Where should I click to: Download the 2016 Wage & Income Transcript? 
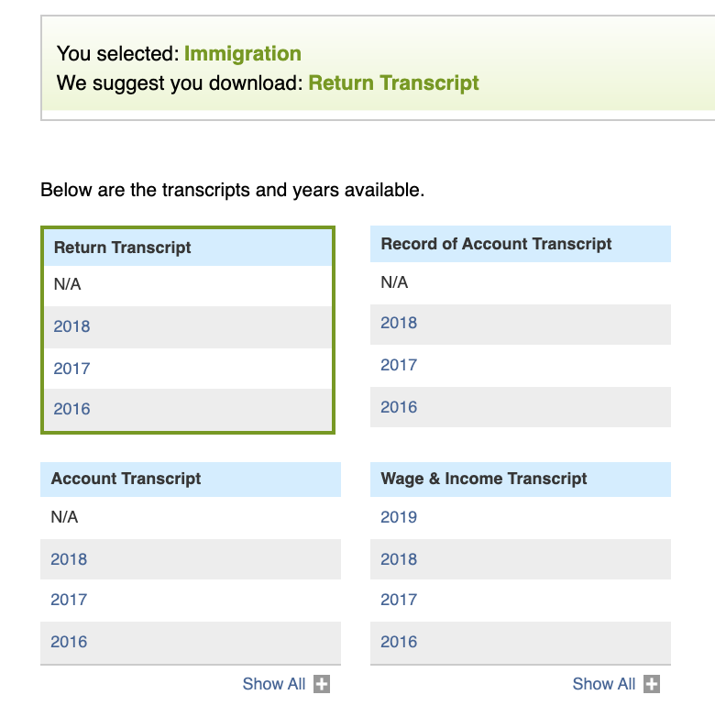[x=399, y=642]
